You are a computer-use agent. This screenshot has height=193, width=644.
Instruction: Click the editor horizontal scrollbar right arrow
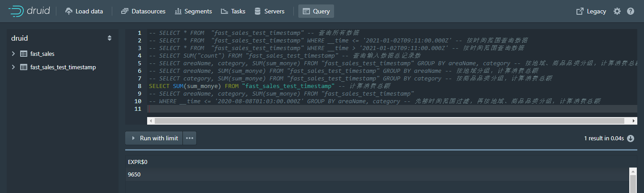633,121
